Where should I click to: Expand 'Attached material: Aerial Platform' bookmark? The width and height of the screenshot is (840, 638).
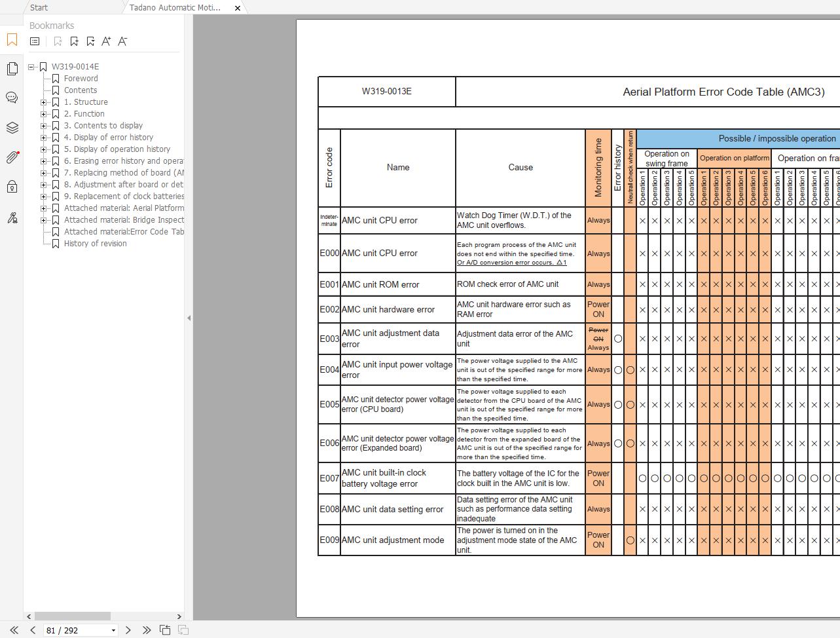[44, 208]
